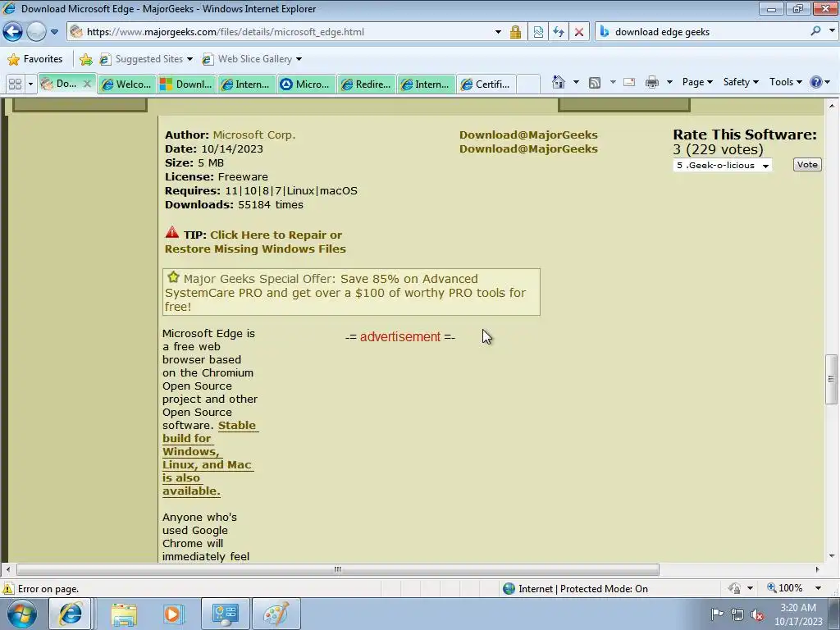Click the horizontal scrollbar thumb
The width and height of the screenshot is (840, 630).
coord(337,569)
